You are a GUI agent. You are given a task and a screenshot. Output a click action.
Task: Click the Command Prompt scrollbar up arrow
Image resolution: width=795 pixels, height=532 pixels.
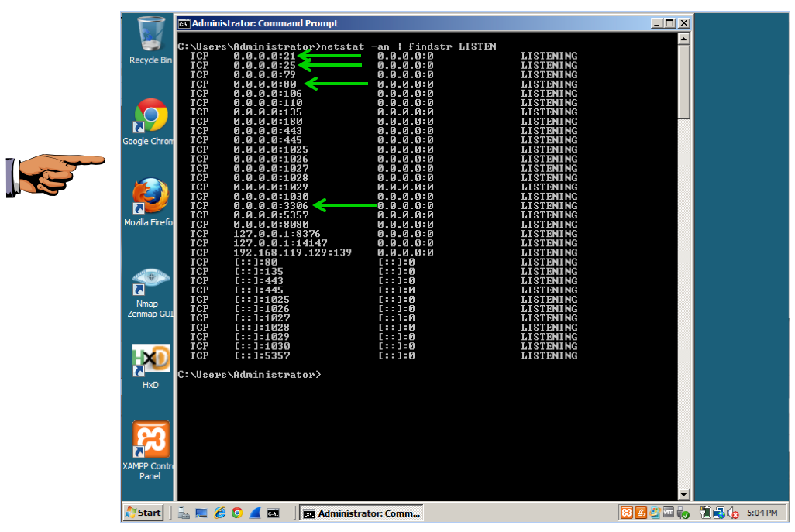683,39
